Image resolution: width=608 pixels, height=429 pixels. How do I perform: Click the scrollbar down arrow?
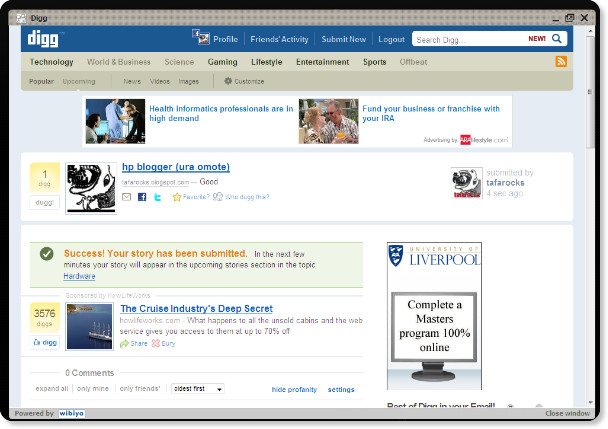pyautogui.click(x=590, y=402)
